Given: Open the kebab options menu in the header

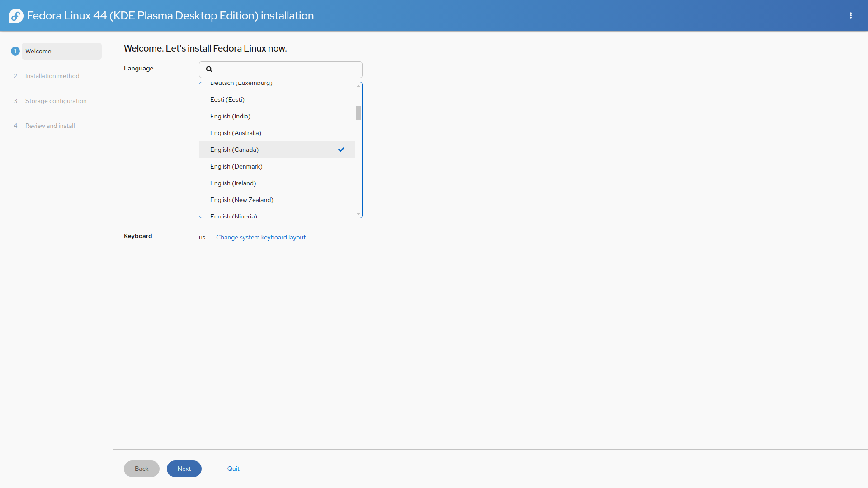Looking at the screenshot, I should 851,15.
